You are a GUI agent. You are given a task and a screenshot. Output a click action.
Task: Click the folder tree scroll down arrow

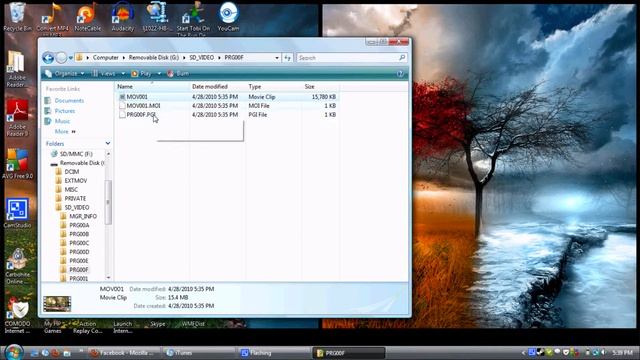pos(108,278)
